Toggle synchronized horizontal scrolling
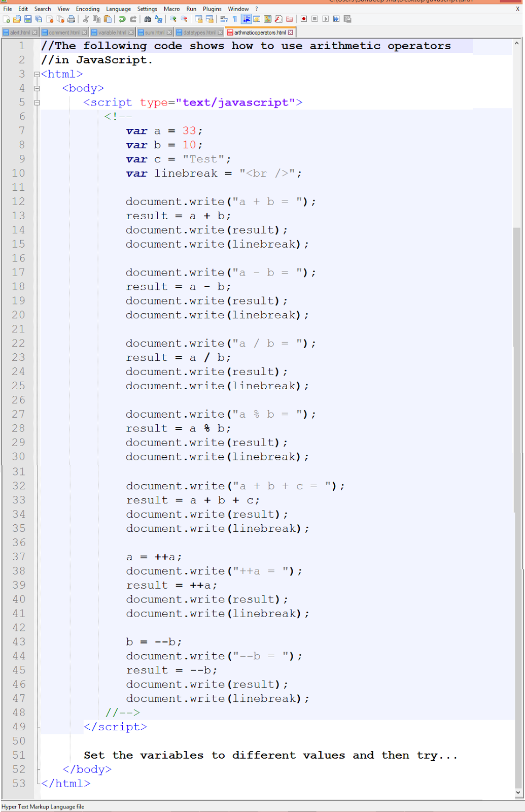The width and height of the screenshot is (525, 812). [x=209, y=19]
